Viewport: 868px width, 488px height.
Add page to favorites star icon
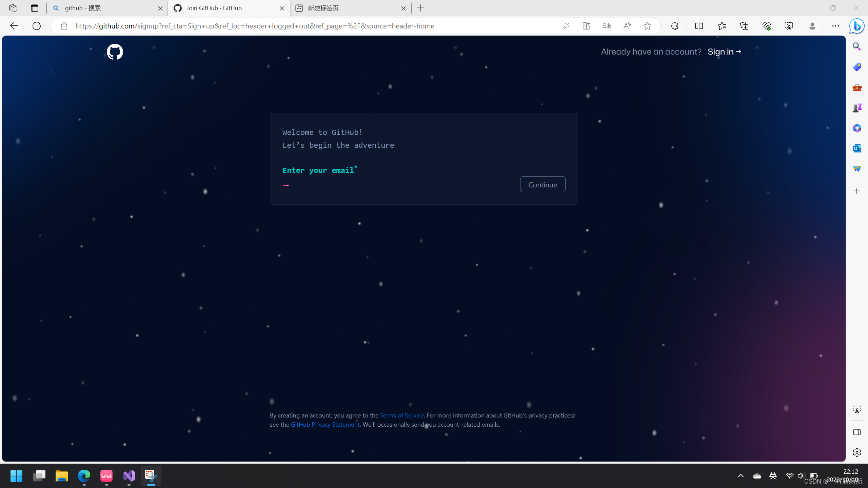click(x=647, y=26)
